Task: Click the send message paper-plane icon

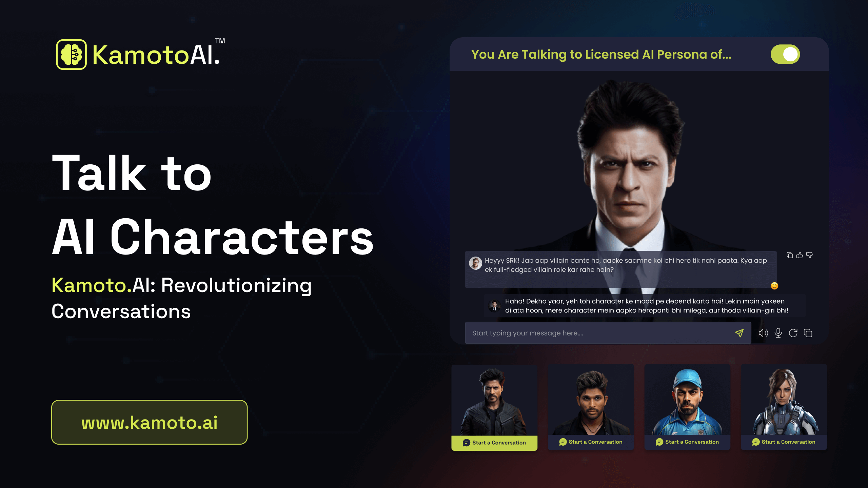Action: pos(739,333)
